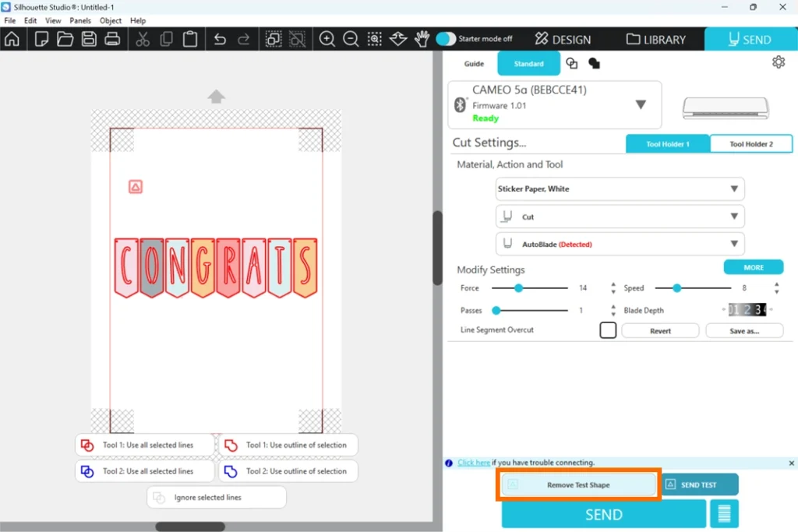Image resolution: width=798 pixels, height=532 pixels.
Task: Click the Force slider handle
Action: point(518,288)
